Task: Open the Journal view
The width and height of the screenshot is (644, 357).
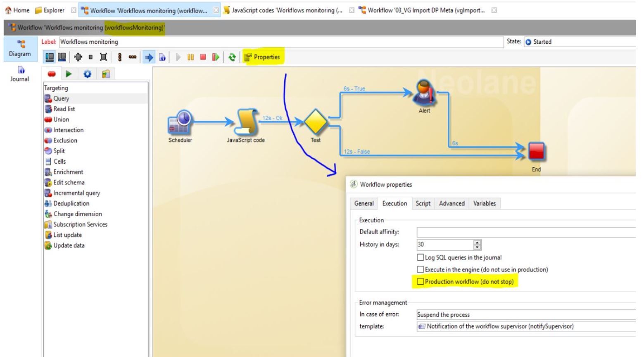Action: coord(19,74)
